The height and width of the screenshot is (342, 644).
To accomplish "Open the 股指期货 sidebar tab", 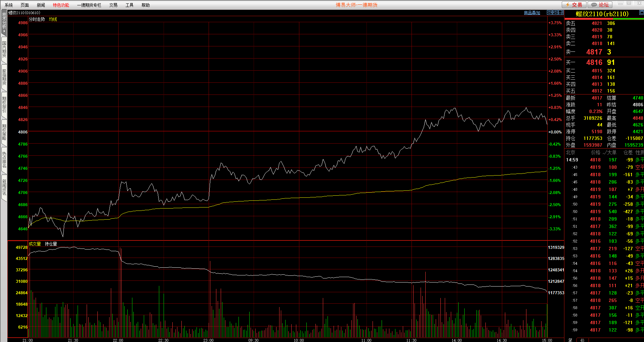I will coord(4,77).
